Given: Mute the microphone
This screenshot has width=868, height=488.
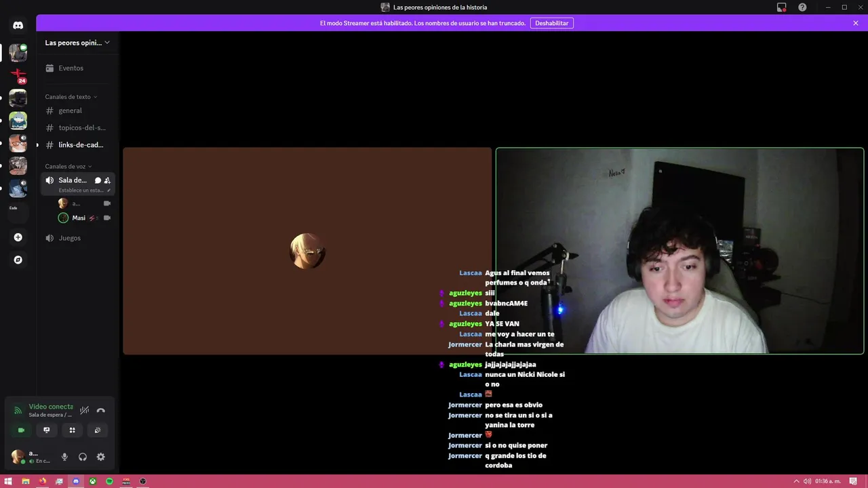Looking at the screenshot, I should click(64, 457).
